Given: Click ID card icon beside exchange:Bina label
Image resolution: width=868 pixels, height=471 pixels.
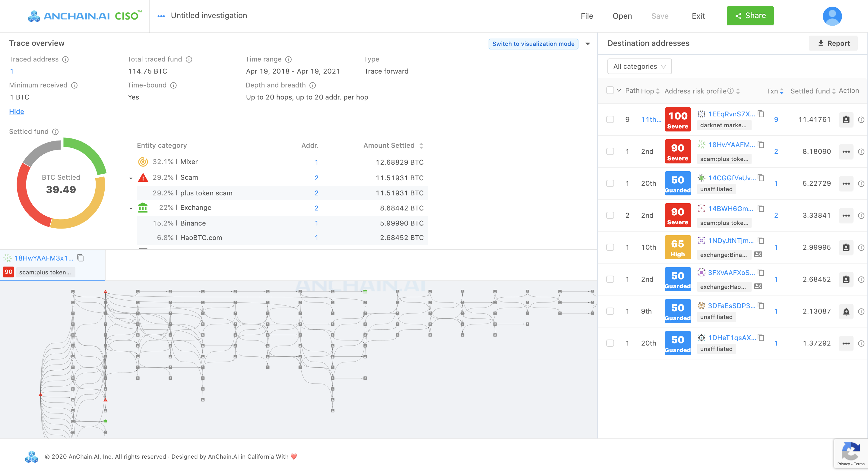Looking at the screenshot, I should (758, 254).
